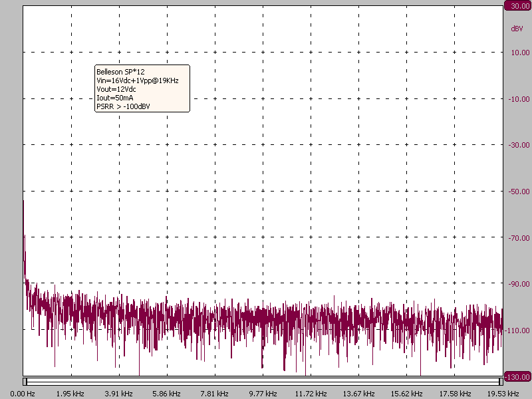This screenshot has height=399, width=532.
Task: Click the Vout=12Vdc annotation line
Action: pyautogui.click(x=116, y=89)
